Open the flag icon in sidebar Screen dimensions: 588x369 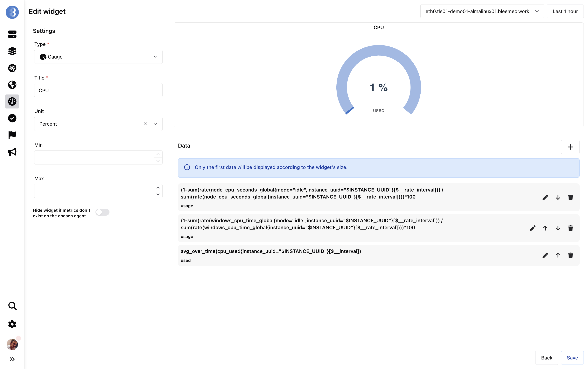(x=12, y=135)
